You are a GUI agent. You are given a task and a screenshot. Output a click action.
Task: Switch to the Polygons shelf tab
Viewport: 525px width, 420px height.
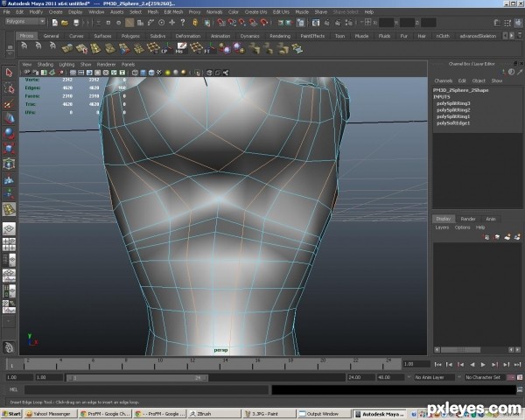pos(130,36)
